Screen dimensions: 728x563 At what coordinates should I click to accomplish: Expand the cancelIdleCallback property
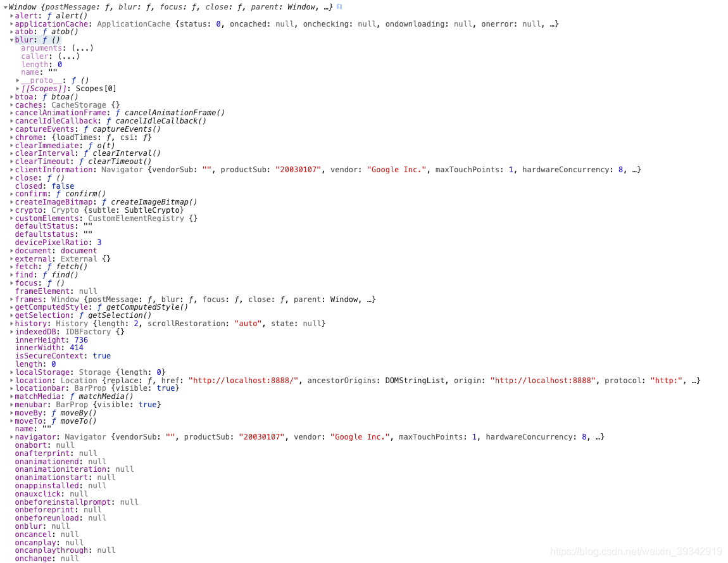[11, 121]
